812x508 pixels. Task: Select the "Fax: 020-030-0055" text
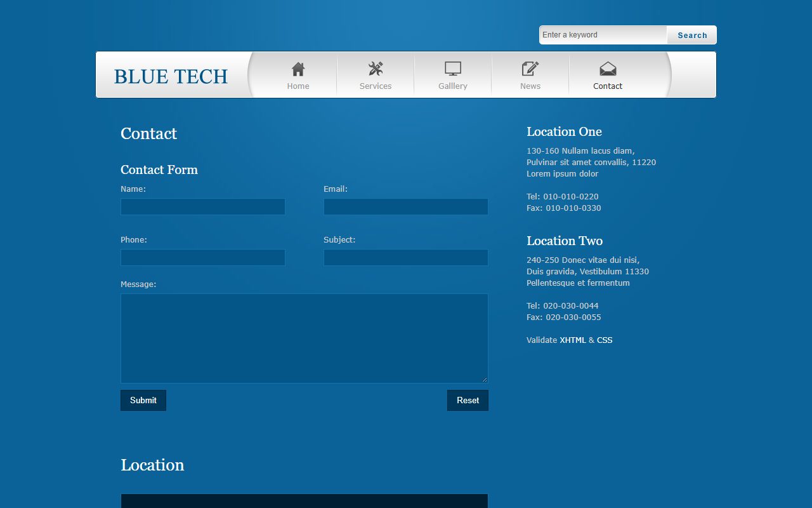(564, 317)
